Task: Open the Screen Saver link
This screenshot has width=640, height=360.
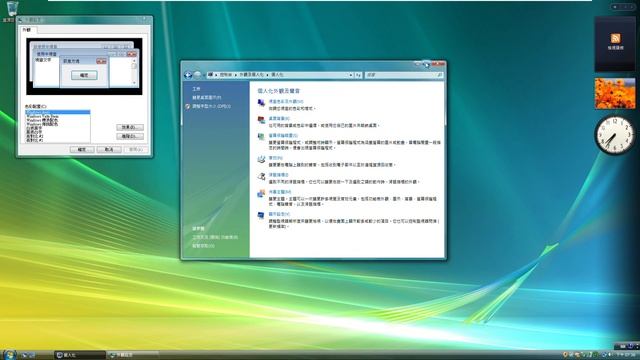Action: [283, 135]
